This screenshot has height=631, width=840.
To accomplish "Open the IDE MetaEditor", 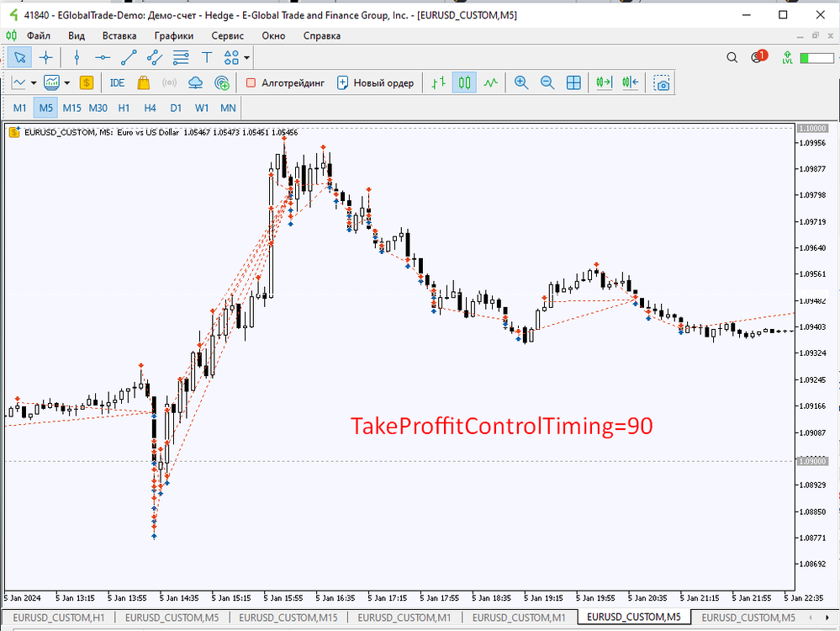I will pos(117,83).
